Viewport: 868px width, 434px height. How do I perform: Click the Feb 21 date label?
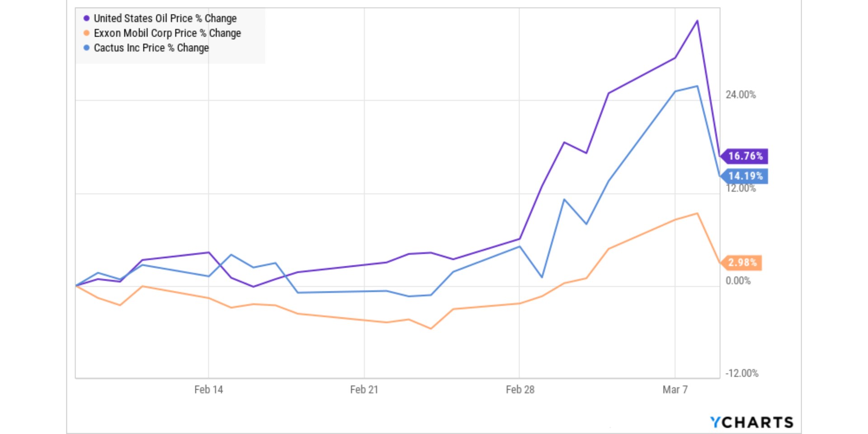point(364,390)
